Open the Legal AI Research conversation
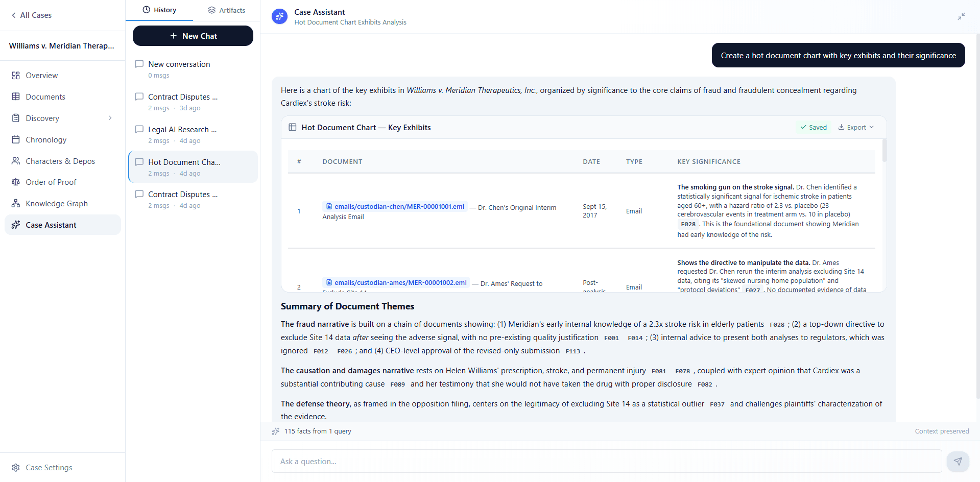 [182, 130]
